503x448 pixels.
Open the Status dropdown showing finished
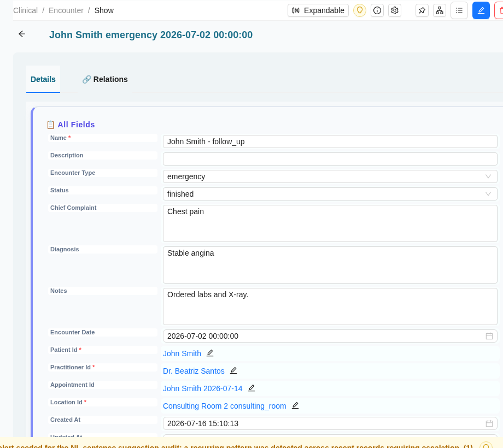[330, 194]
